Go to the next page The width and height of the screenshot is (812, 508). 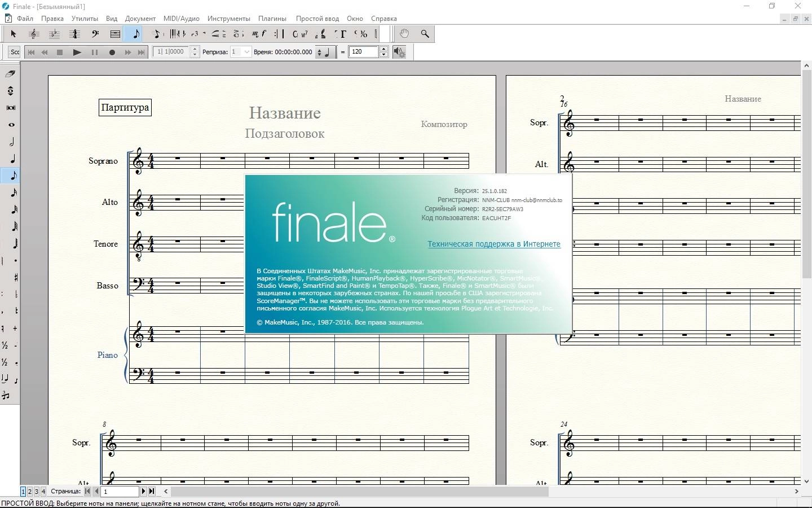coord(143,491)
